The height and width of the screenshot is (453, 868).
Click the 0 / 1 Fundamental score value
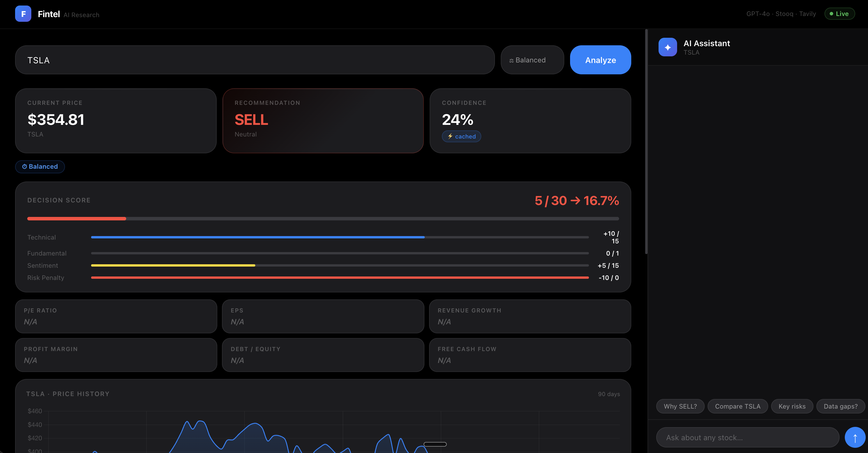pos(612,253)
